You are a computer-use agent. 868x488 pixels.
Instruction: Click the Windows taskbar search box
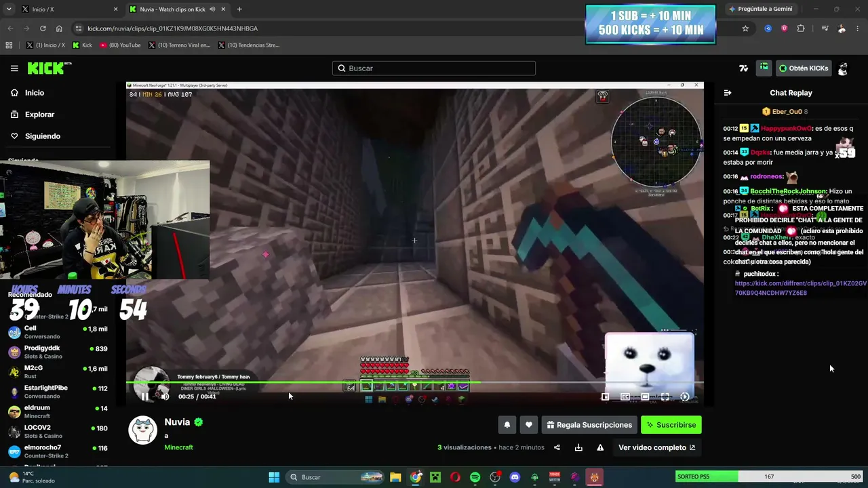(x=335, y=477)
